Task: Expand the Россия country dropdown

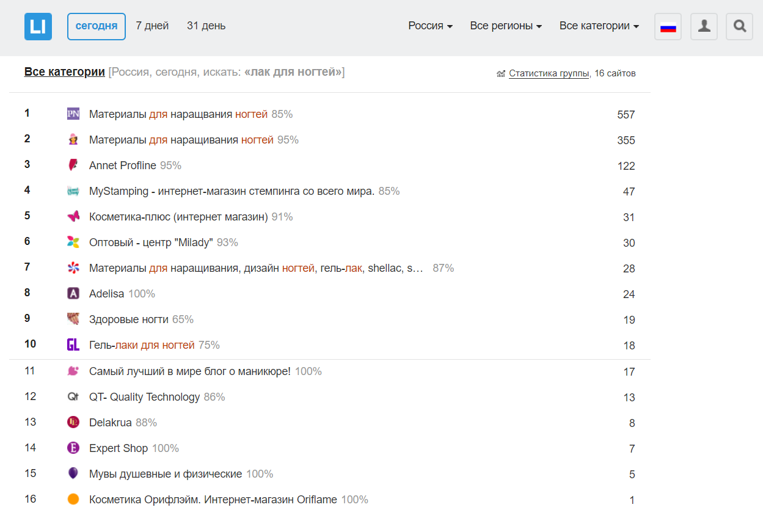Action: click(430, 26)
